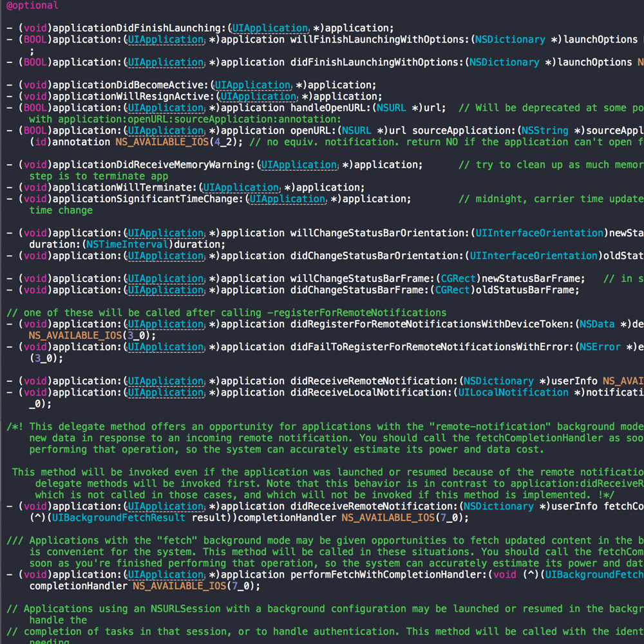Click willFinishLaunchingWithOptions: in the code
This screenshot has height=644, width=644.
pyautogui.click(x=379, y=39)
